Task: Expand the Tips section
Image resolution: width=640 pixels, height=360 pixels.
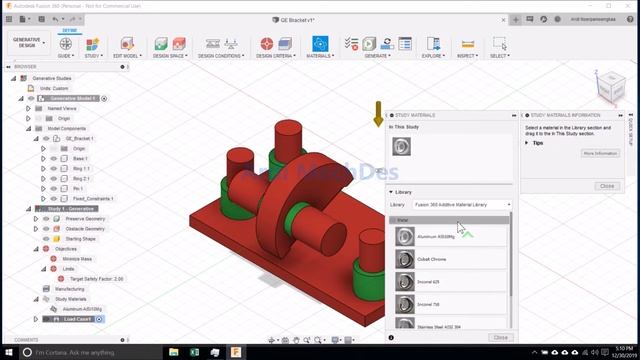Action: pos(527,143)
